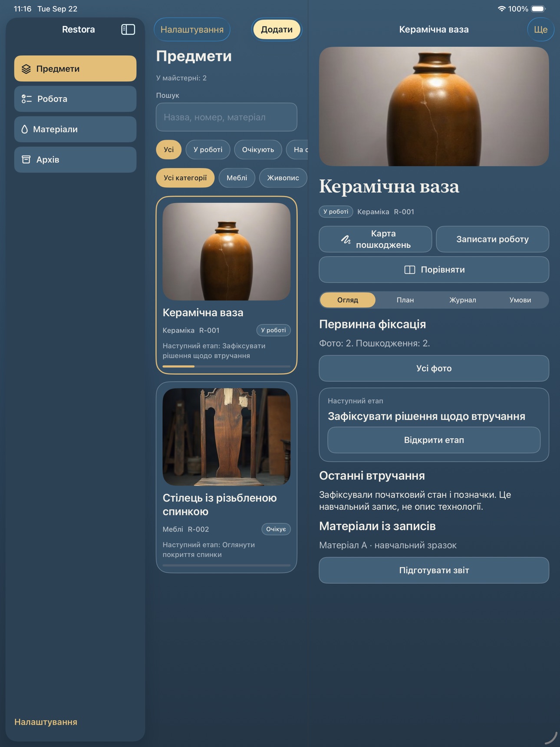
Task: Click the Стілець із різьбленою спинкою title
Action: [220, 505]
